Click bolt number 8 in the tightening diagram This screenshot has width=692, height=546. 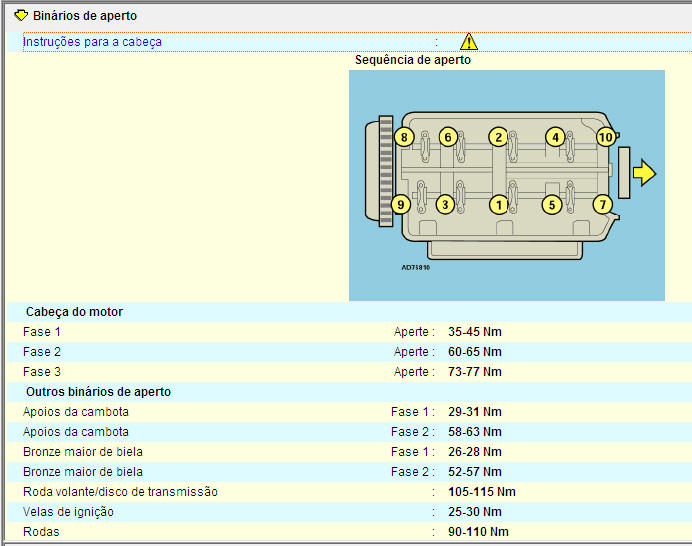pyautogui.click(x=403, y=137)
